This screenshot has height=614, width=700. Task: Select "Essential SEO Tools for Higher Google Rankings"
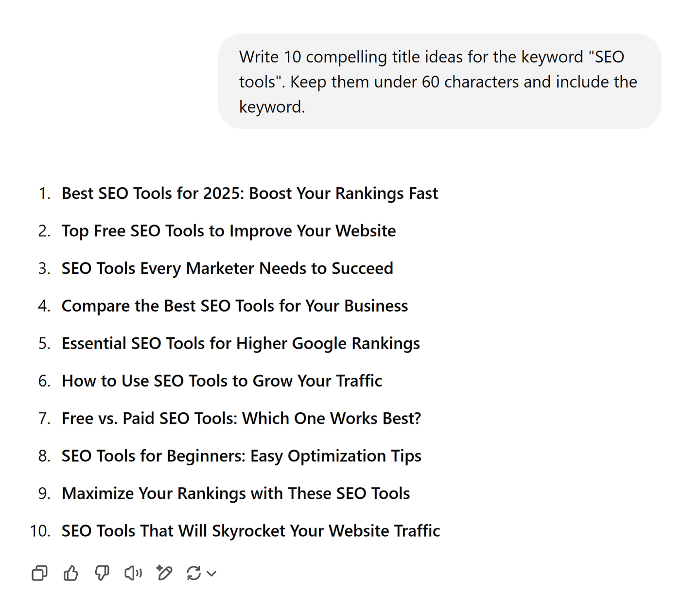[241, 343]
